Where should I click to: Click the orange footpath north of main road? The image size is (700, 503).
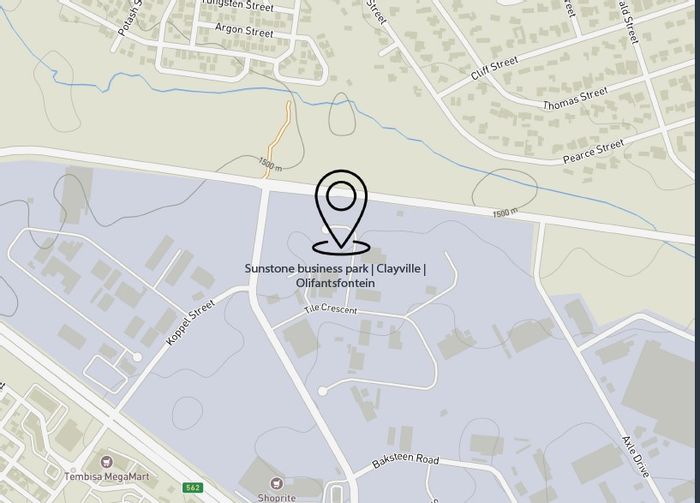[278, 140]
